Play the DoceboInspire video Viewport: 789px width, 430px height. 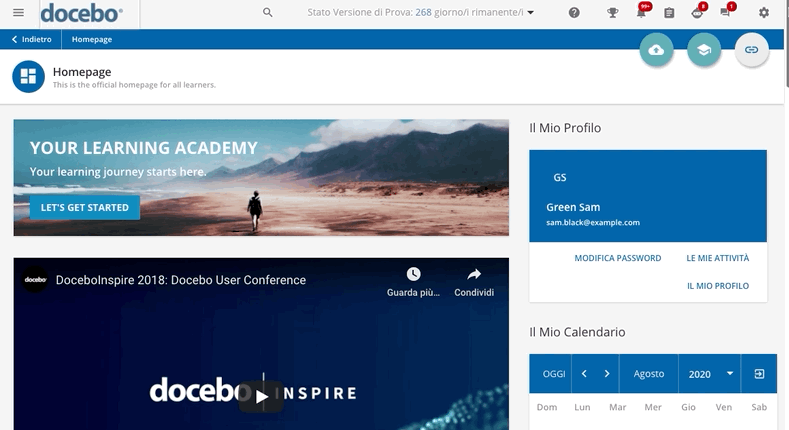(x=261, y=396)
